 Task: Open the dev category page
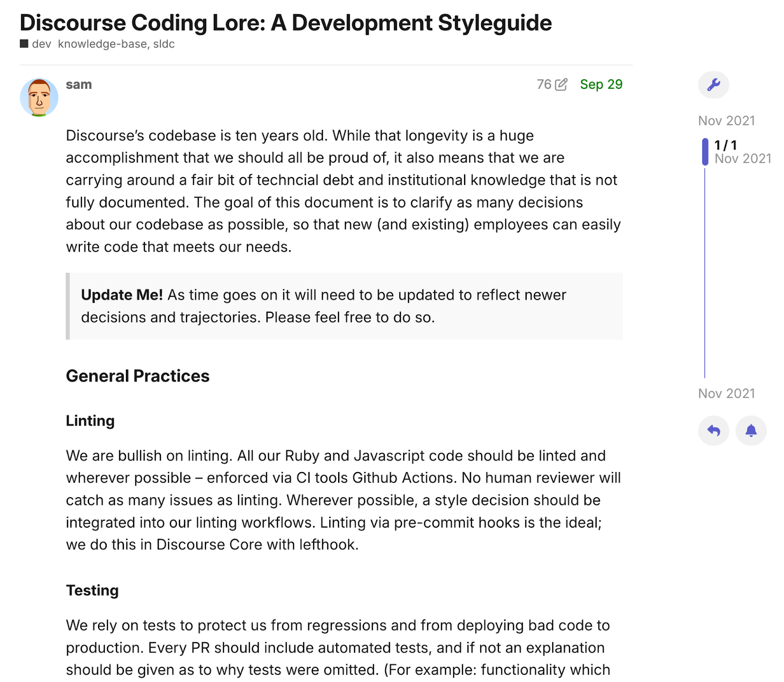coord(42,44)
